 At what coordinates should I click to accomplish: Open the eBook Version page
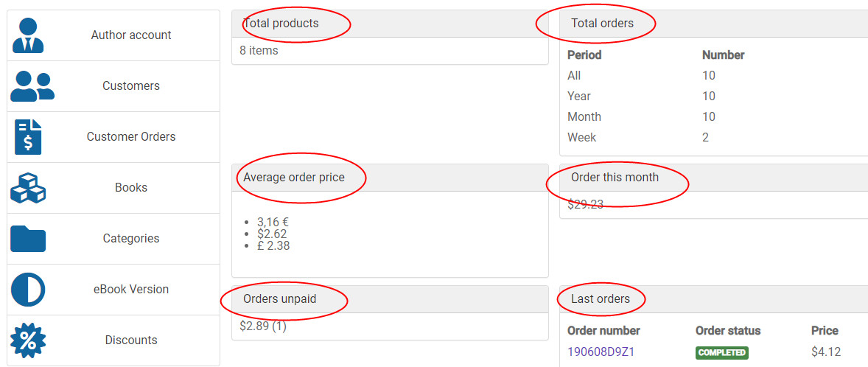[131, 290]
